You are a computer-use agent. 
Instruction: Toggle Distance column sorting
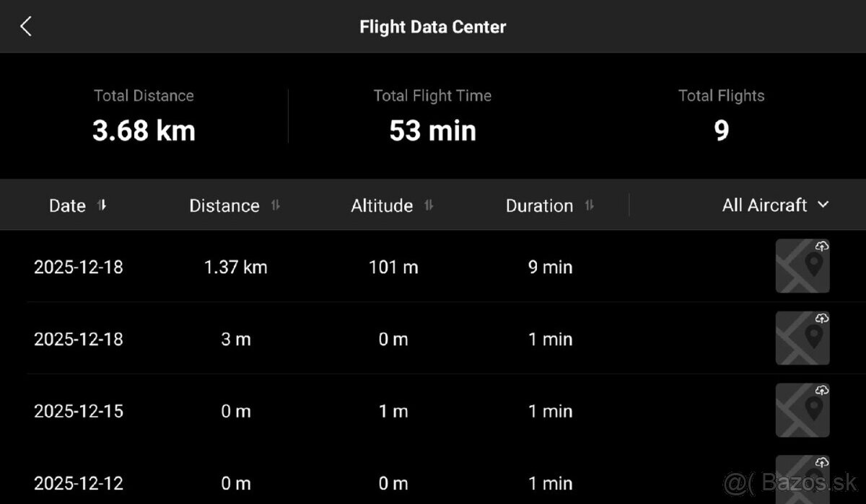point(275,205)
